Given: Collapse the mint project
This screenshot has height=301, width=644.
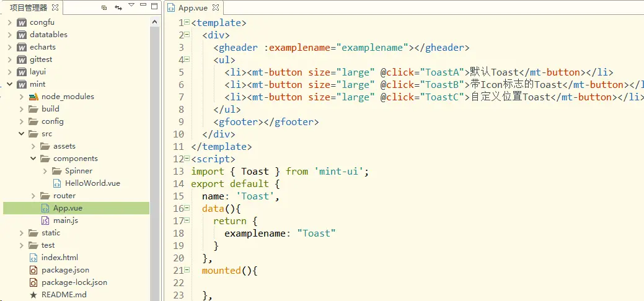Looking at the screenshot, I should [x=9, y=84].
